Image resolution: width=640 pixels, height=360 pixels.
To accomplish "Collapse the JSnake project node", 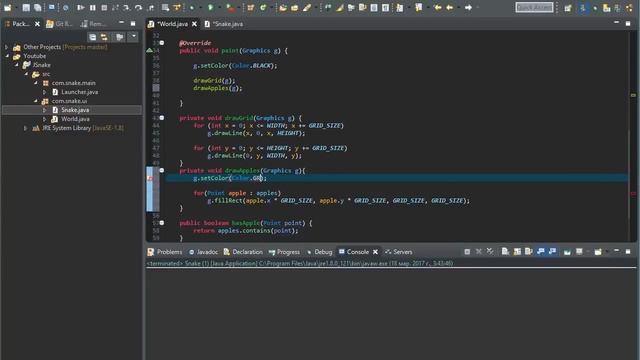I will pos(17,65).
